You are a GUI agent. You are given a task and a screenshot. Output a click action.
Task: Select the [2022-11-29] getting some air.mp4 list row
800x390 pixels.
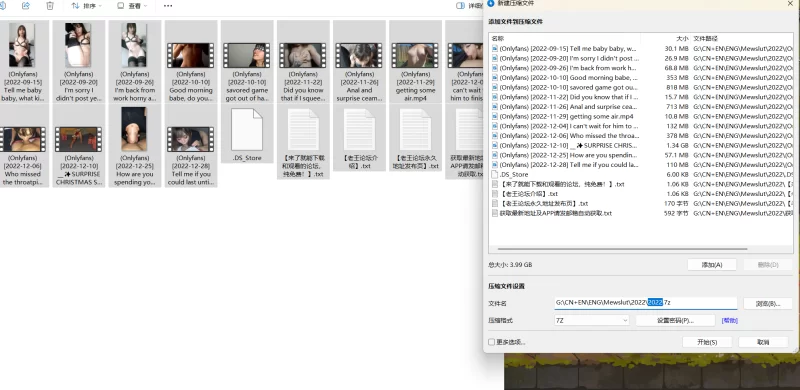coord(642,116)
